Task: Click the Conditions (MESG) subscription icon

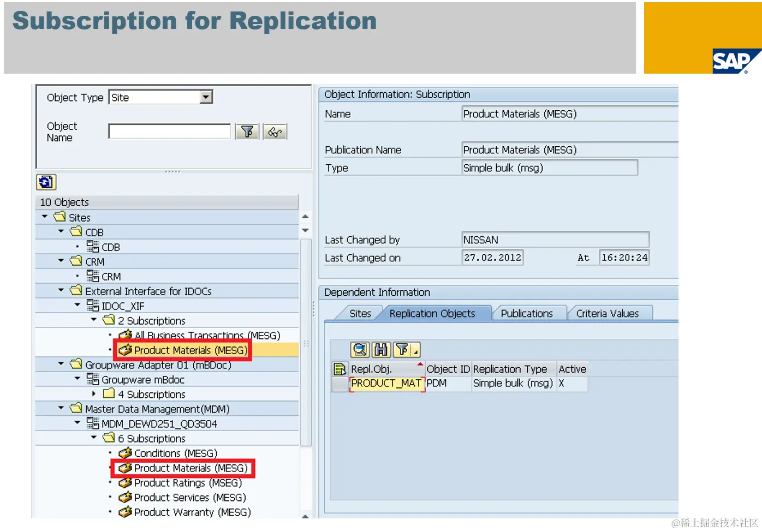Action: point(125,453)
